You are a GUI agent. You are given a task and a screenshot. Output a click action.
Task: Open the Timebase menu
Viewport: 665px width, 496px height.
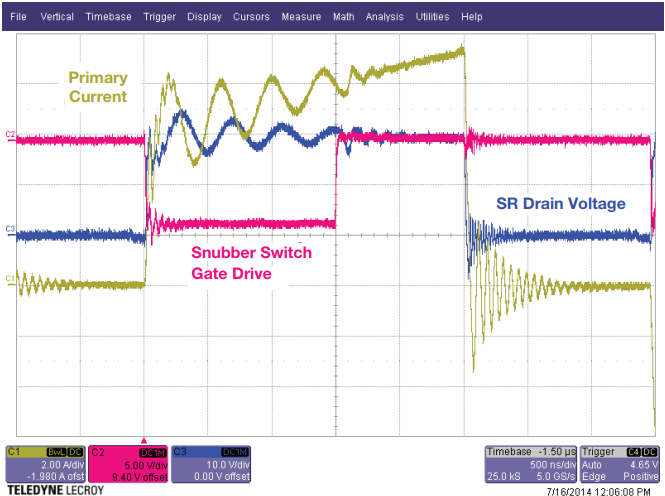point(108,17)
